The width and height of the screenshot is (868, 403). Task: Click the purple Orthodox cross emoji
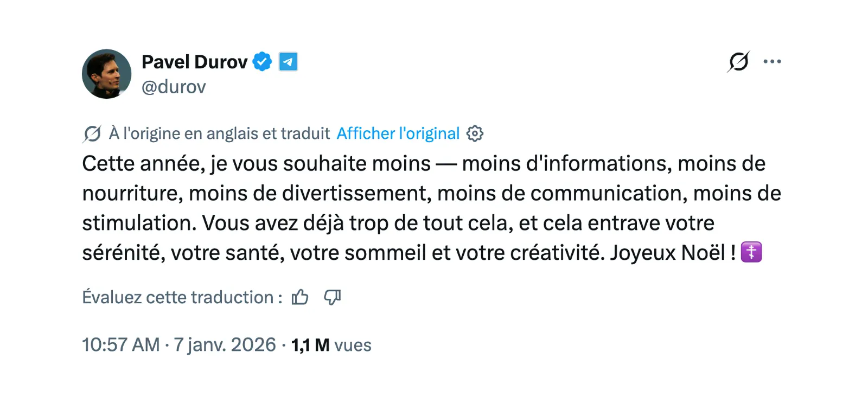tap(751, 252)
